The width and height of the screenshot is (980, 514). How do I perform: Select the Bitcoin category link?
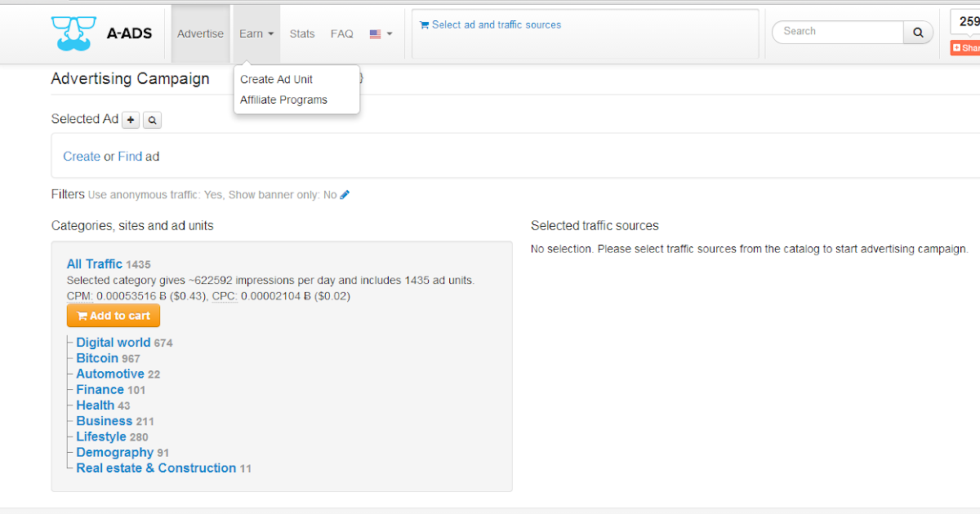pyautogui.click(x=97, y=357)
